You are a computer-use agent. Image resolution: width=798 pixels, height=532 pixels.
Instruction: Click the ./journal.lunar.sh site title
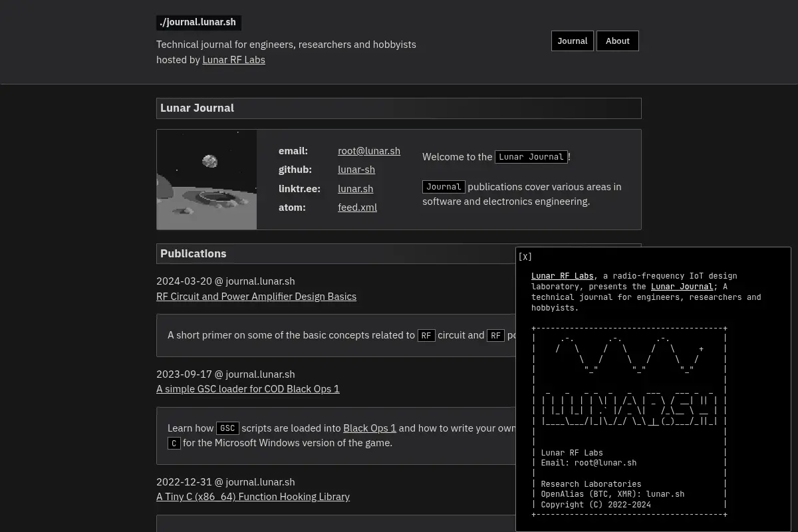point(198,23)
